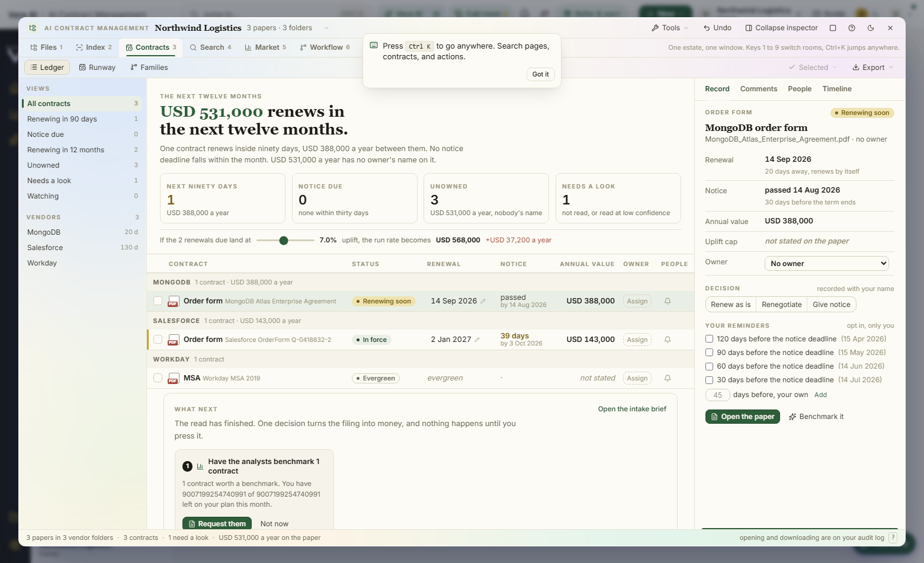Click Not now in What Next card
924x563 pixels.
coord(274,524)
